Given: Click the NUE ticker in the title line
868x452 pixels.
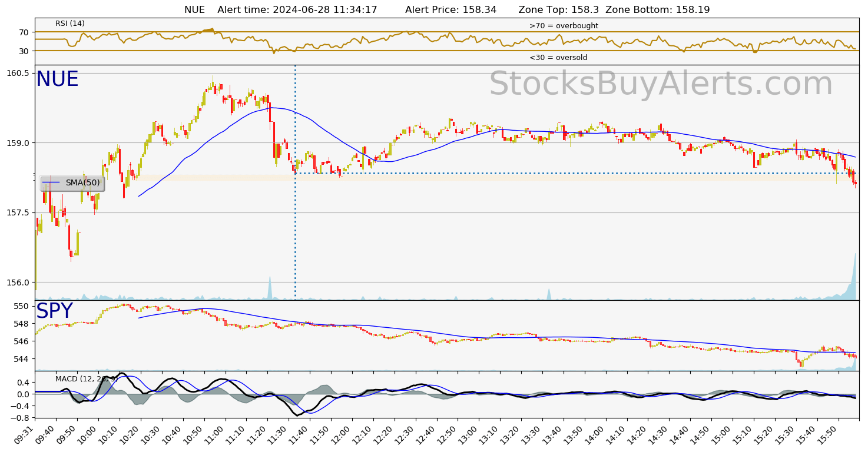Looking at the screenshot, I should tap(194, 9).
